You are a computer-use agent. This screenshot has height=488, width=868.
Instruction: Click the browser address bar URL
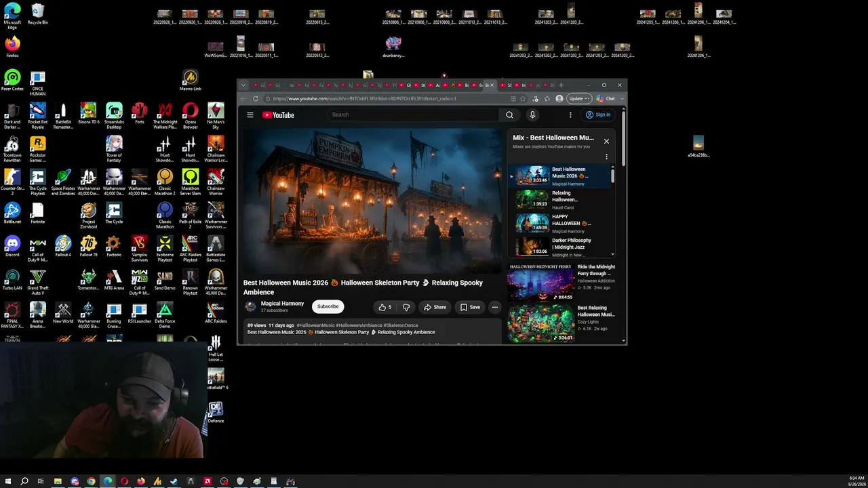(x=365, y=99)
